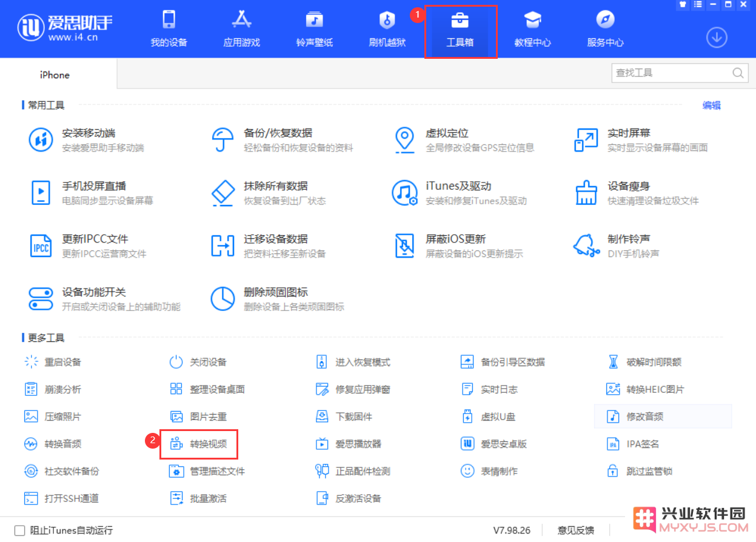Open 设备瘦身 tool
The height and width of the screenshot is (542, 756).
[x=636, y=193]
